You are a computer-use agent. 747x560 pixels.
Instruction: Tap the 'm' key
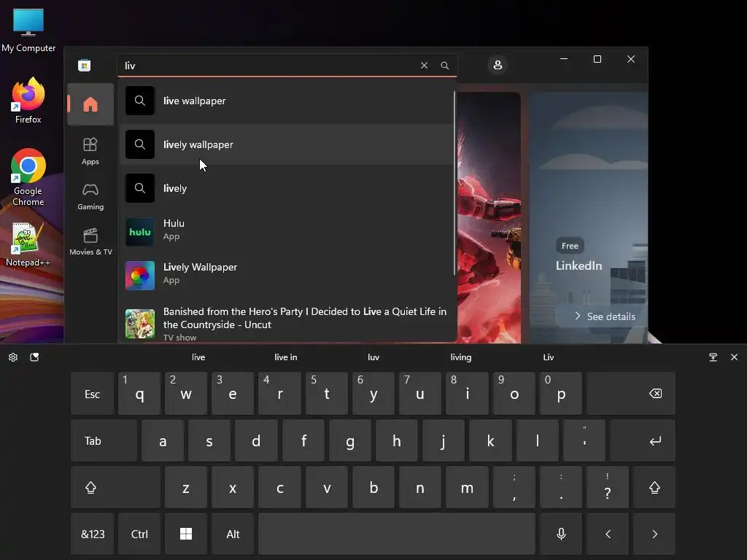467,487
